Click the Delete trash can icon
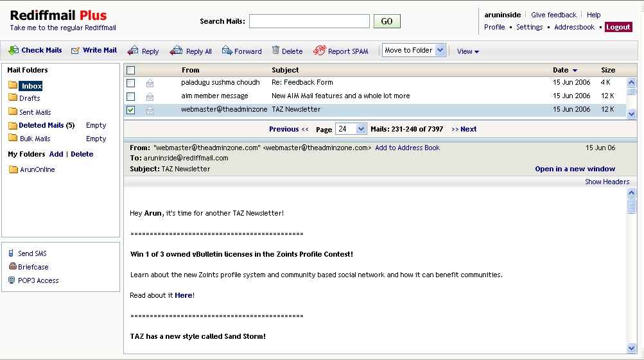 pos(275,50)
